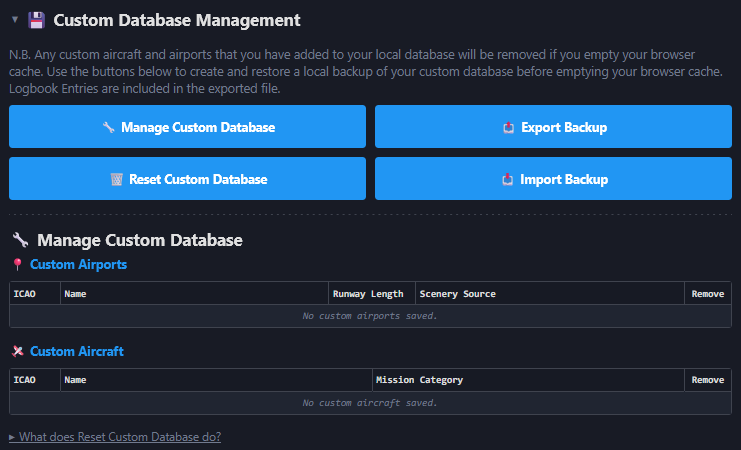Click Remove column header in Custom Airports table
Screen dimensions: 741x450
[708, 294]
